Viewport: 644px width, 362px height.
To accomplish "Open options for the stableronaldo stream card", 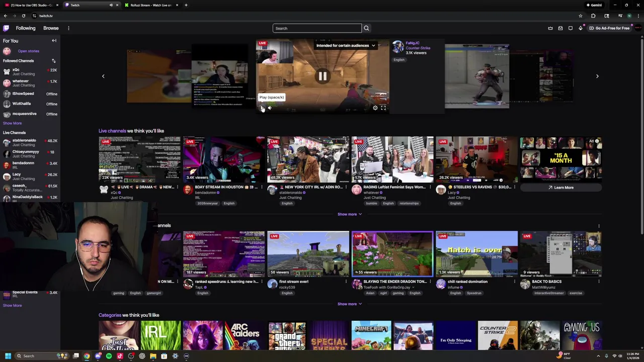I will pyautogui.click(x=346, y=187).
